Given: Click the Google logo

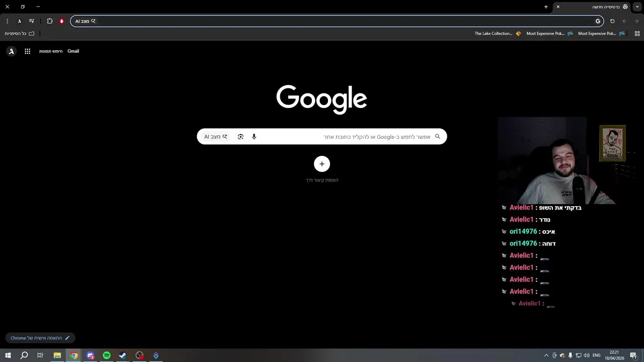Looking at the screenshot, I should pyautogui.click(x=321, y=99).
